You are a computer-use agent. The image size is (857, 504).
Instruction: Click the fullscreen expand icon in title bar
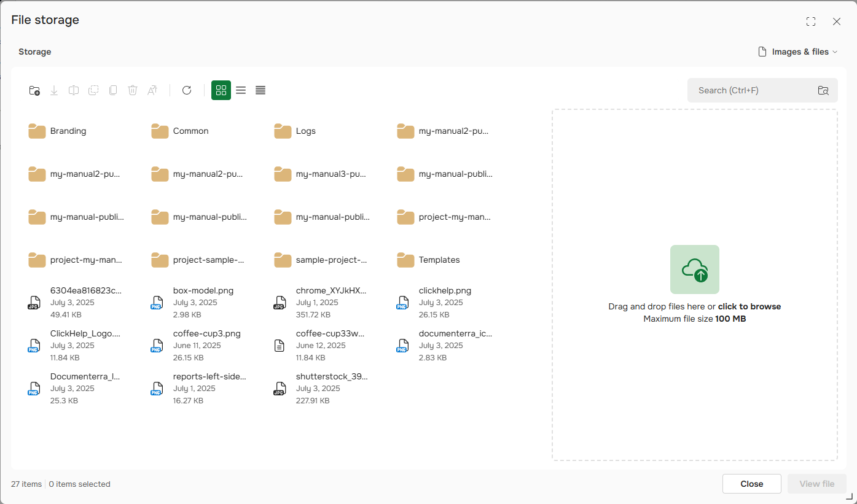(811, 21)
